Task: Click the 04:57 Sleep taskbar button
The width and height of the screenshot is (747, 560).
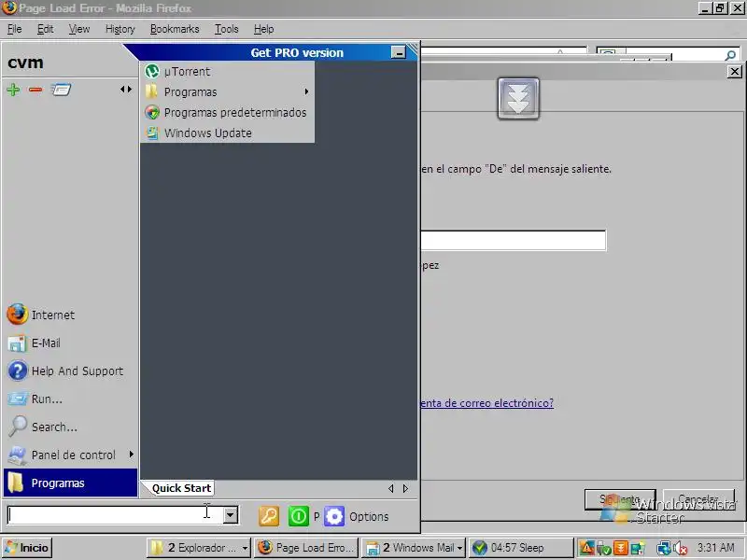Action: pos(521,548)
